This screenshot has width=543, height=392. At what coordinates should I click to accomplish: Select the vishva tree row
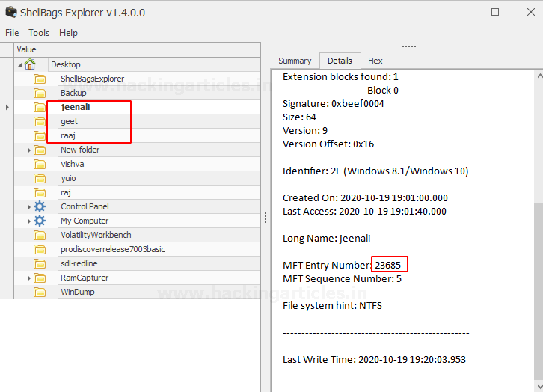pos(159,164)
